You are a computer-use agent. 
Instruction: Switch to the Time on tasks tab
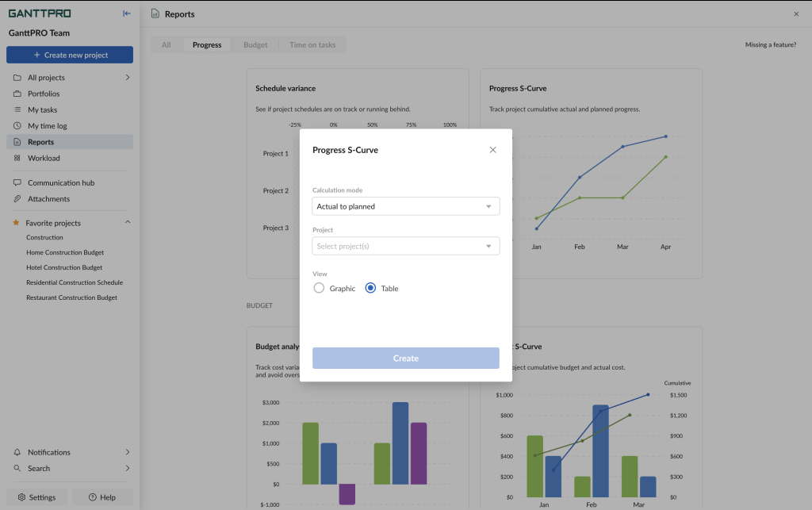point(312,44)
